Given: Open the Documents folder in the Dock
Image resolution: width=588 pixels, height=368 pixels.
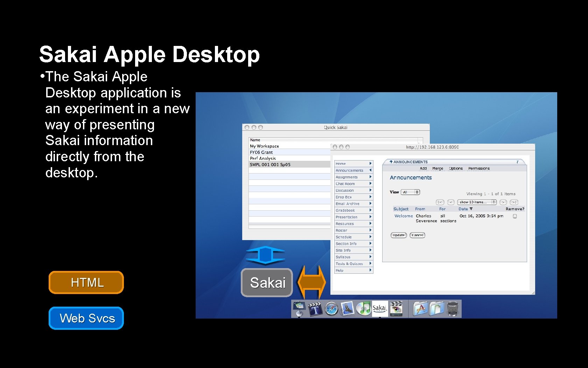Looking at the screenshot, I should (436, 309).
